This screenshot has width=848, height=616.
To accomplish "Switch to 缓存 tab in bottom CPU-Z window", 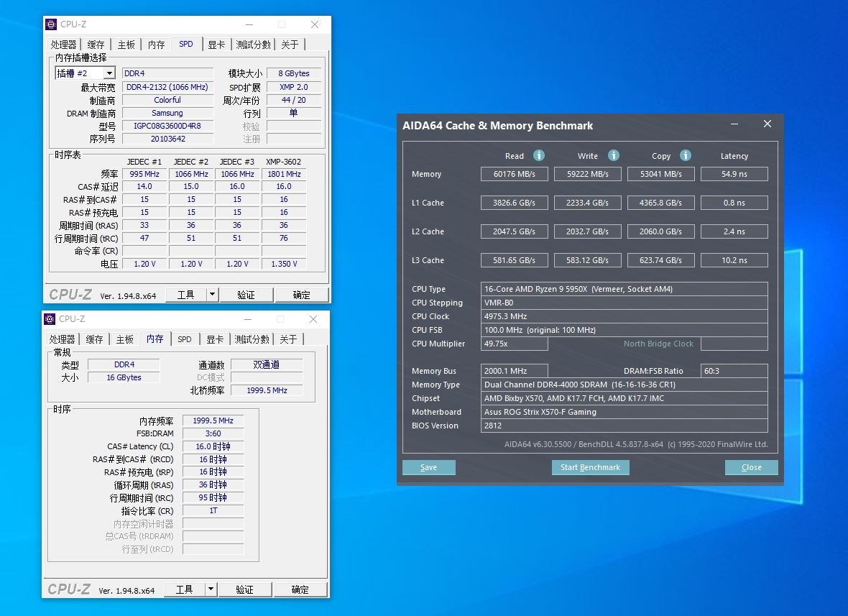I will click(94, 340).
